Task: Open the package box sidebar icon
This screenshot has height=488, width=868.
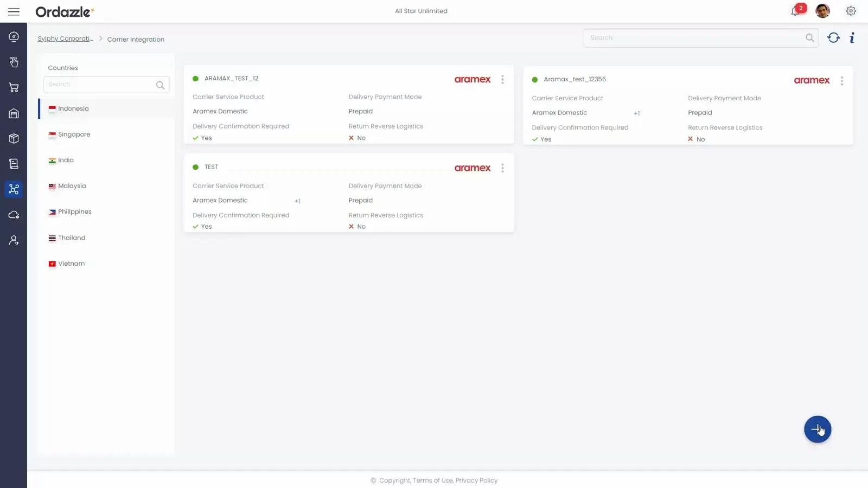Action: pyautogui.click(x=14, y=138)
